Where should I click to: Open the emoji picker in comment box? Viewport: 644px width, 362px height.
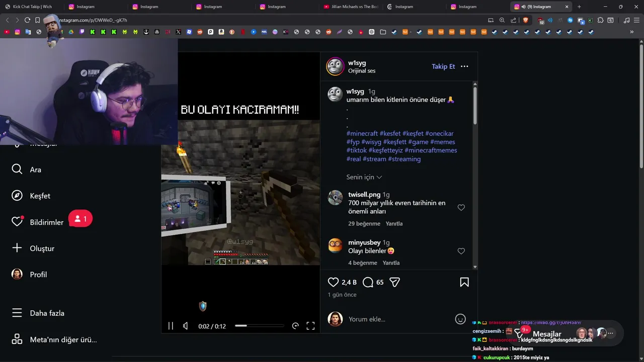pyautogui.click(x=460, y=319)
